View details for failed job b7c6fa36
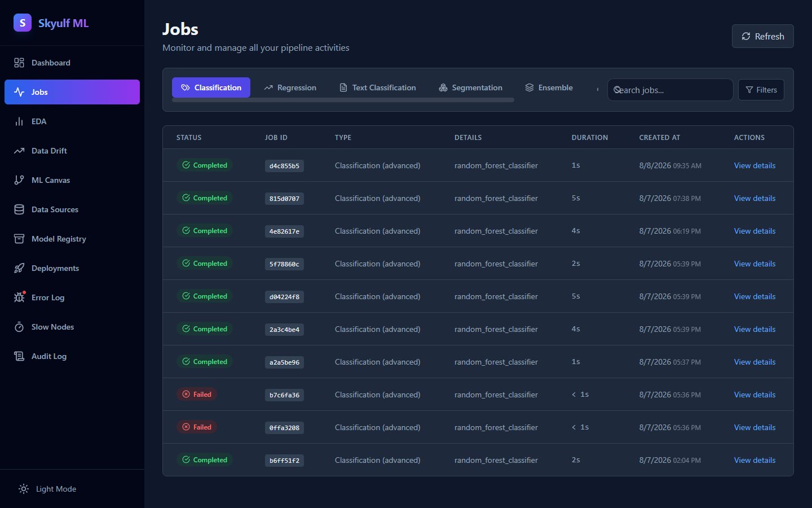Image resolution: width=812 pixels, height=508 pixels. click(x=754, y=395)
